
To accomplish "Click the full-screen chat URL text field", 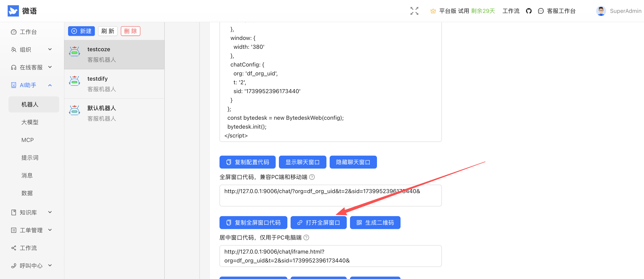I will (330, 195).
